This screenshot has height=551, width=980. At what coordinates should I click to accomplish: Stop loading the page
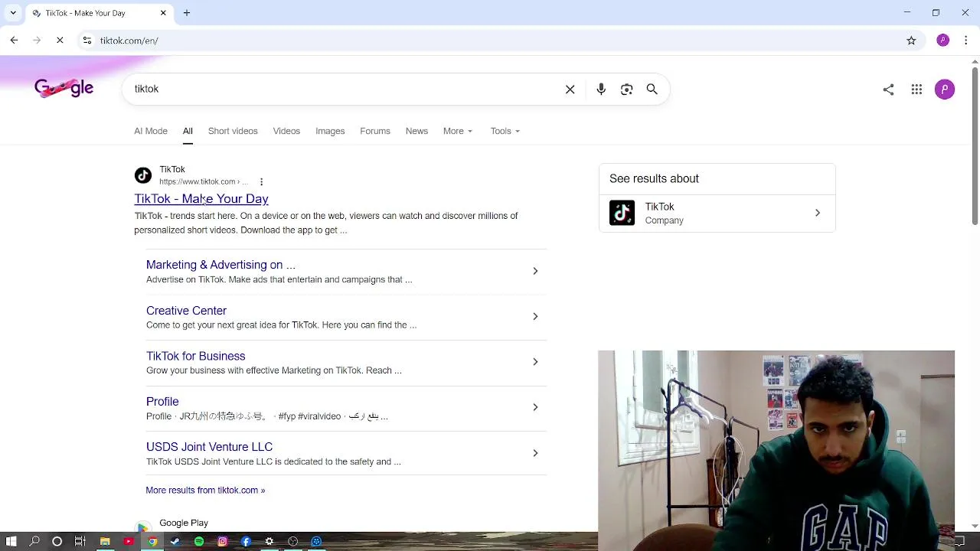point(60,41)
